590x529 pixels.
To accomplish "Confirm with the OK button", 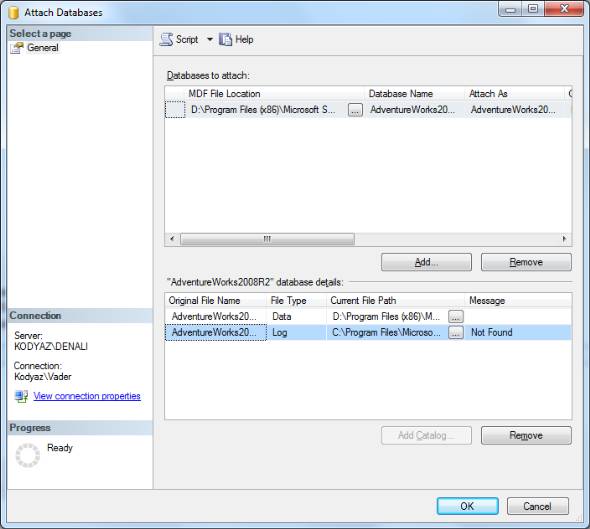I will pos(468,506).
